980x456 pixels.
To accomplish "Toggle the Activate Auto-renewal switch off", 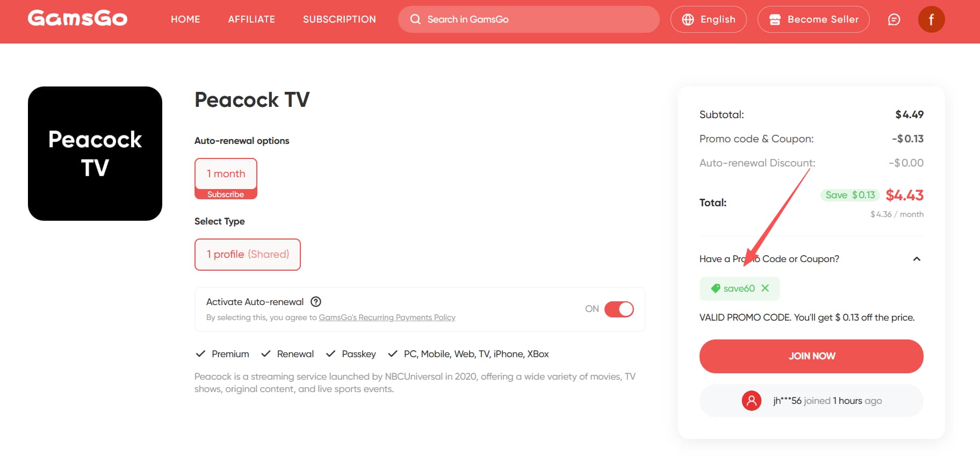I will click(x=619, y=309).
